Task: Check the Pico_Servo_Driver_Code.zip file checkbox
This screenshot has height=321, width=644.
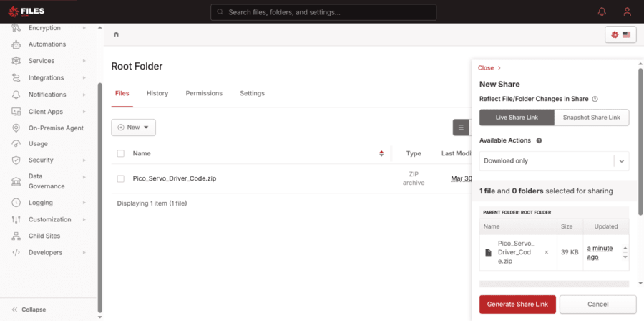Action: coord(120,178)
